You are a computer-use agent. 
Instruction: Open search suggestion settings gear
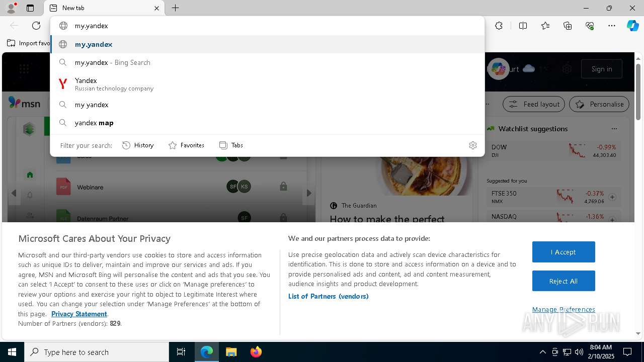[472, 145]
